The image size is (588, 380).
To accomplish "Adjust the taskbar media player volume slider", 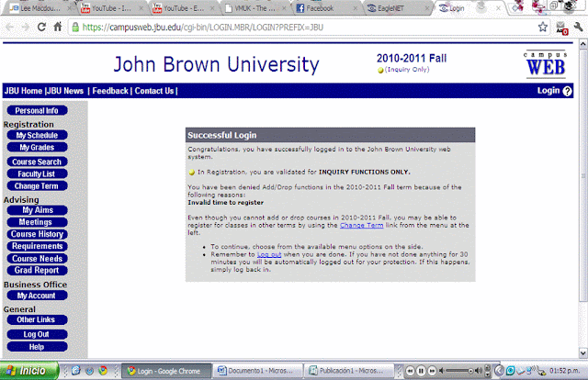I will 460,371.
